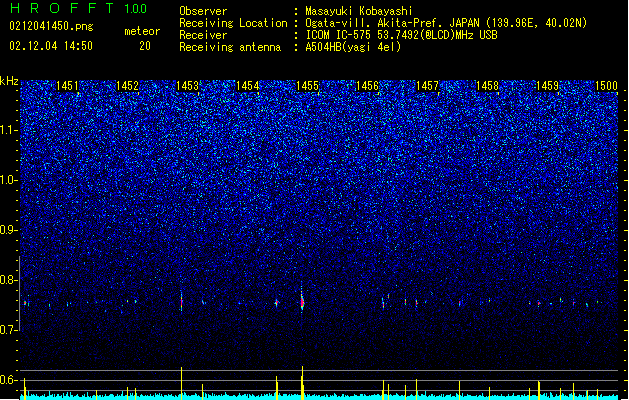Viewport: 629px width, 400px height.
Task: Click the 1457 time marker
Action: [x=428, y=86]
